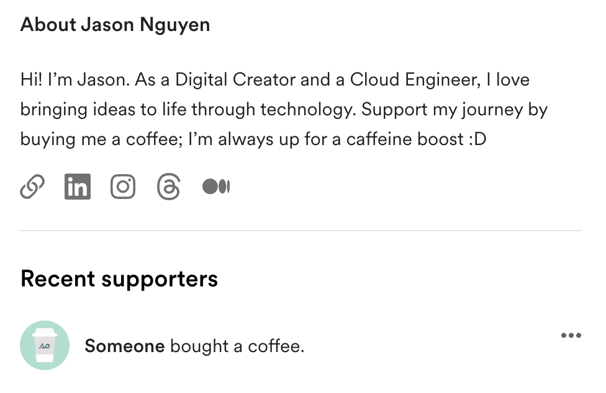Visit the Instagram profile icon
The image size is (606, 393).
click(x=123, y=187)
